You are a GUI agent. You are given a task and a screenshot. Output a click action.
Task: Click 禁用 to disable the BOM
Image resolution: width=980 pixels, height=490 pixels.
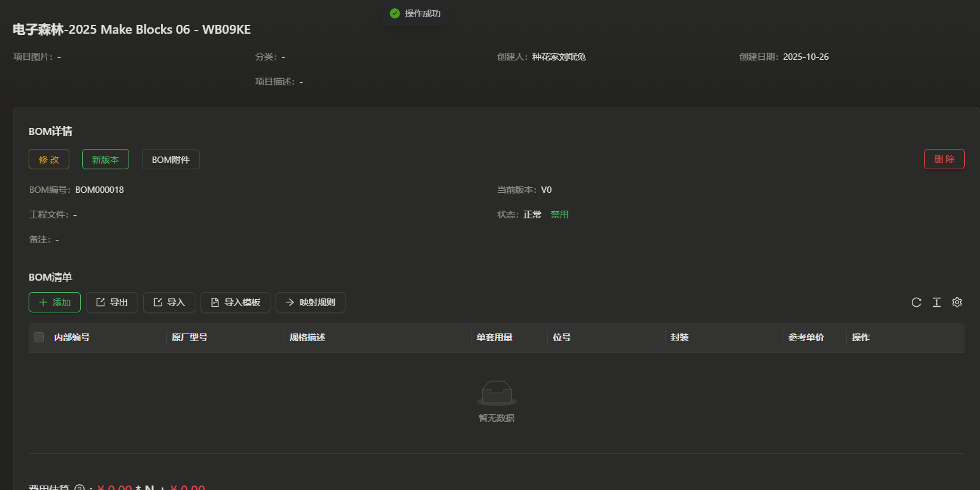(x=559, y=214)
